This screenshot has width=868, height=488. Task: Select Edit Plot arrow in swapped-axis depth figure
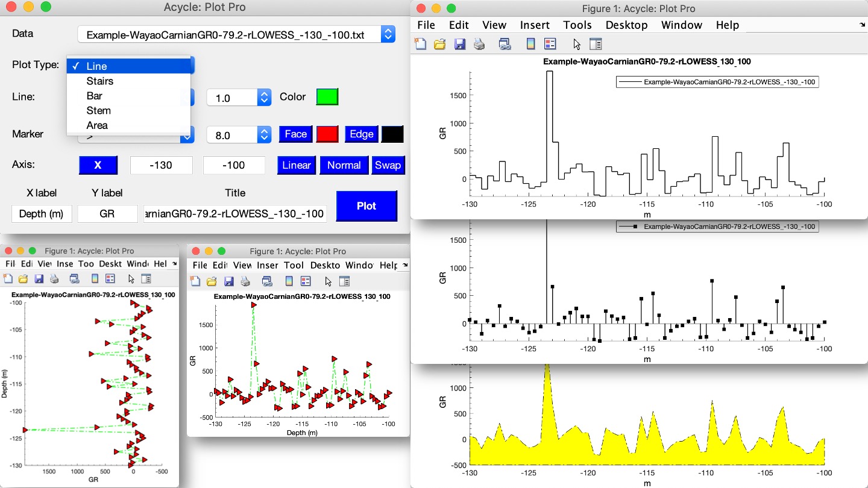pos(131,279)
